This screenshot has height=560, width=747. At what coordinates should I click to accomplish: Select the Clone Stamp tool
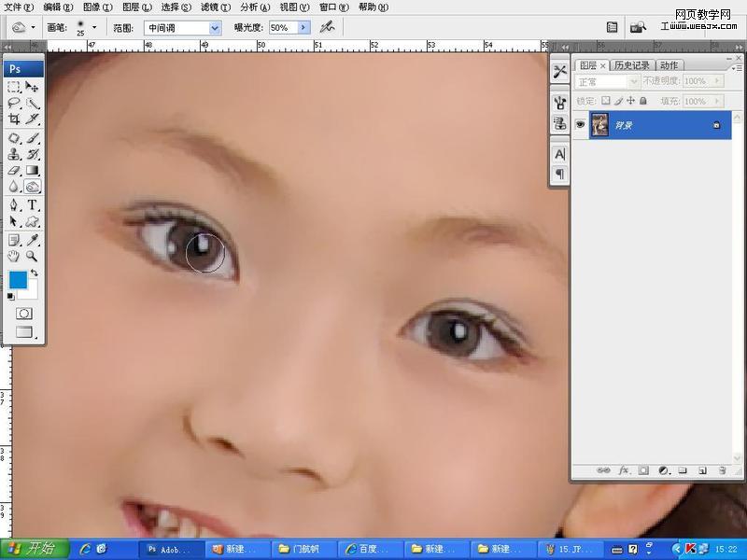13,154
